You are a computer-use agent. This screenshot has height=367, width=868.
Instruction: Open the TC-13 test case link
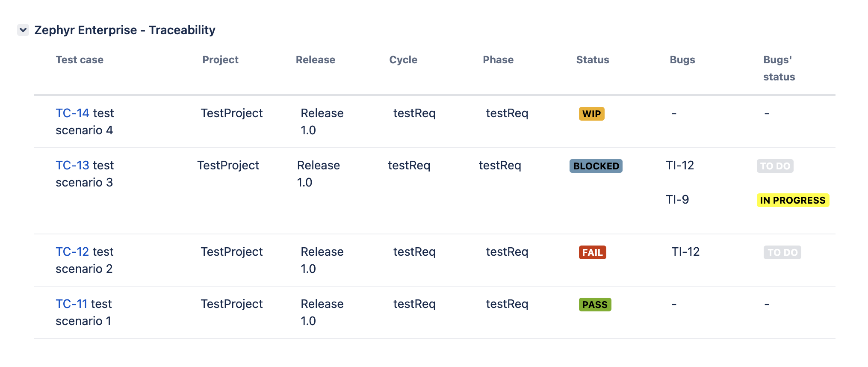72,166
